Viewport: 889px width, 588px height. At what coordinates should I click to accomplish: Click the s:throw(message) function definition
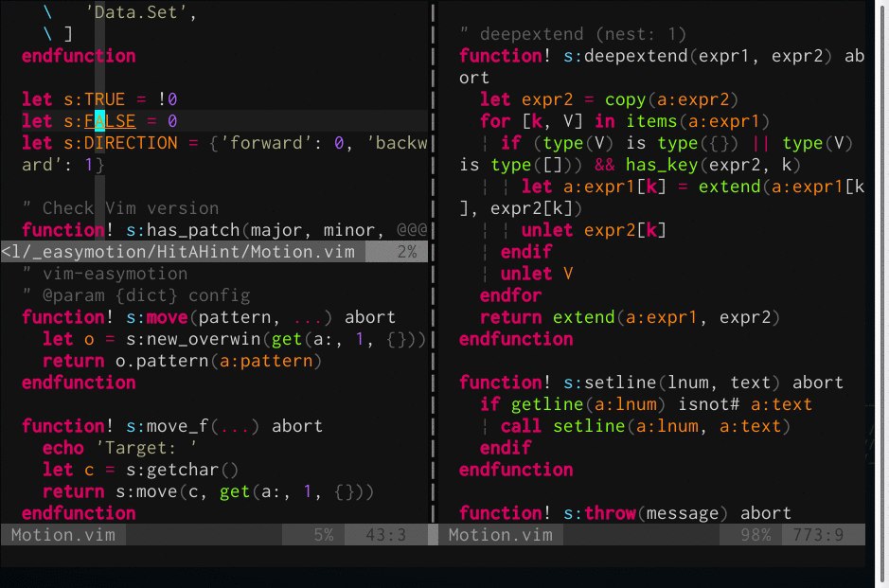626,513
